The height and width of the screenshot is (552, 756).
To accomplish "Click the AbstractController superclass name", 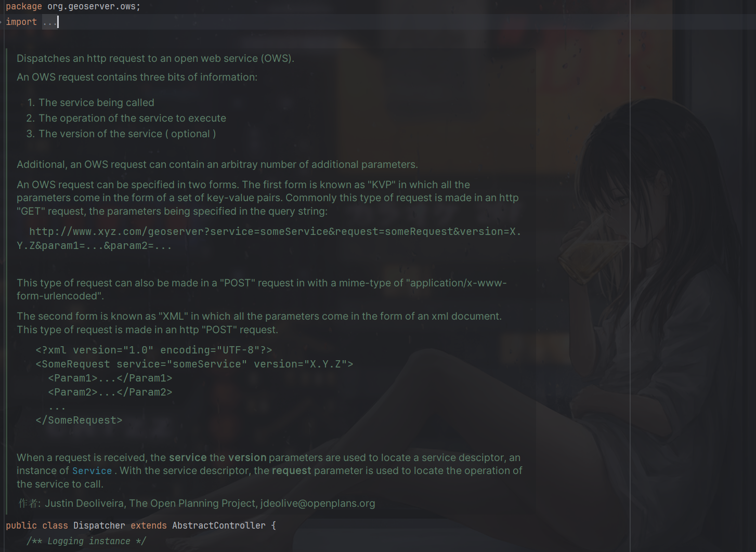I will coord(218,525).
